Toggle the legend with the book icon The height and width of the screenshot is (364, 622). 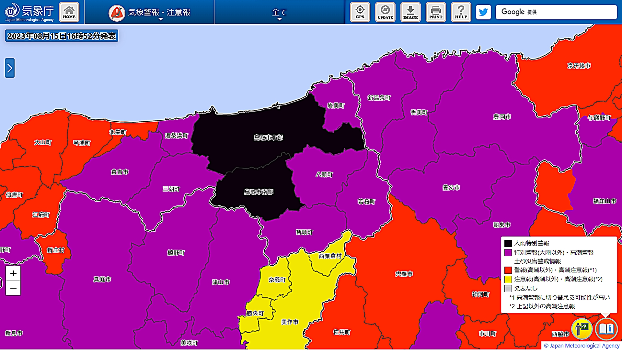[606, 329]
